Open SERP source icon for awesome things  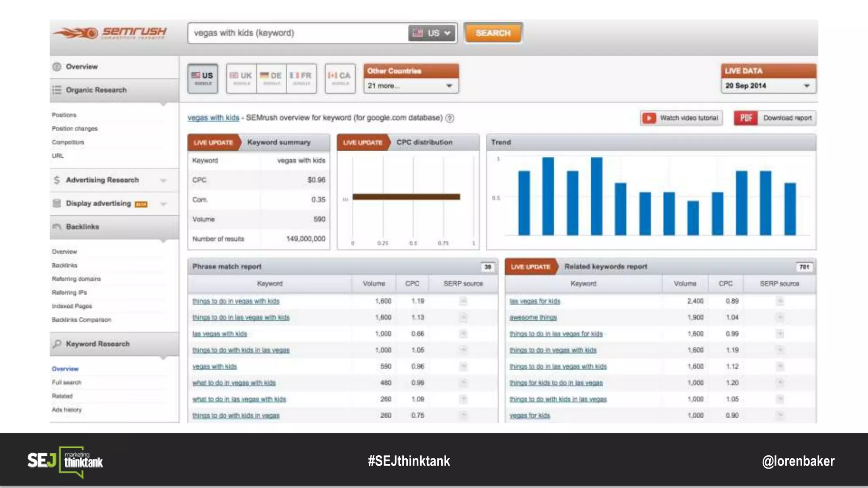click(780, 318)
